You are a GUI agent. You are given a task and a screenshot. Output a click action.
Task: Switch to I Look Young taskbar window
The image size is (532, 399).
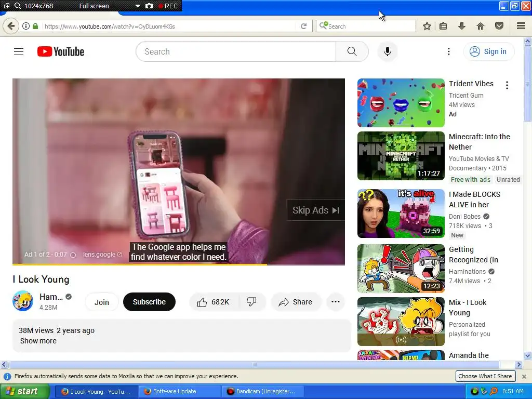(96, 392)
